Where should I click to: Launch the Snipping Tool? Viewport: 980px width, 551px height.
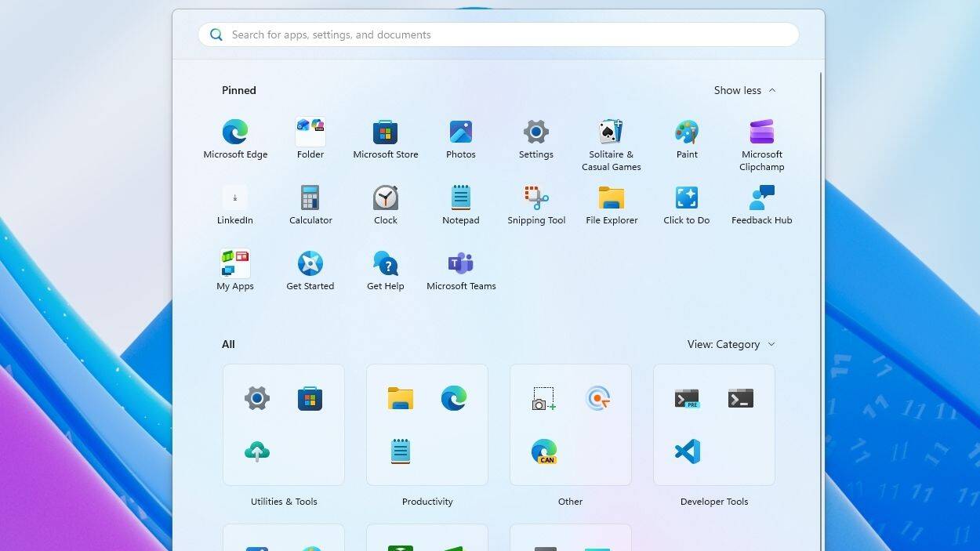tap(536, 205)
